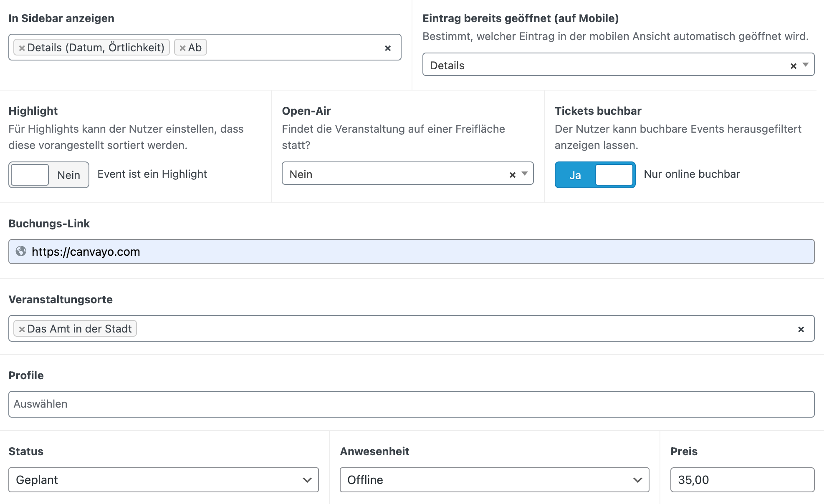Screen dimensions: 824x504
Task: Clear the 'Details' mobile entry selection
Action: 793,66
